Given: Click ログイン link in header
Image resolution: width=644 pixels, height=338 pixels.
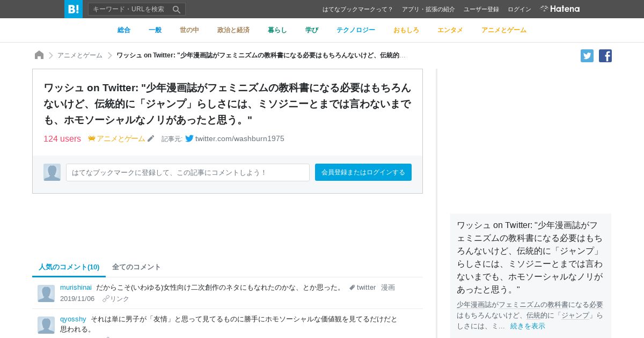Looking at the screenshot, I should [x=519, y=9].
